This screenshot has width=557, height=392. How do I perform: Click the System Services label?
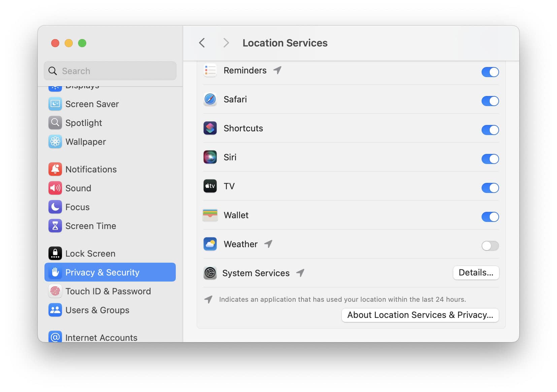256,273
